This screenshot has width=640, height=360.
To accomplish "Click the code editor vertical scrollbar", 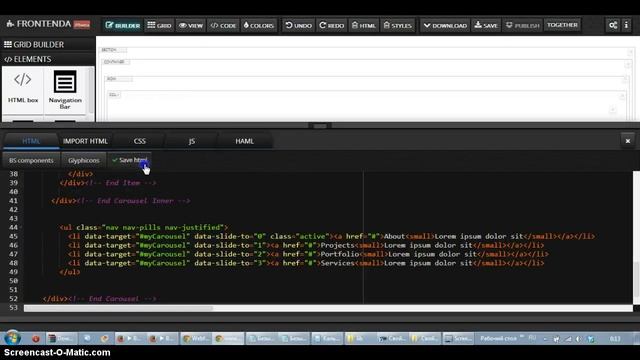I will (636, 280).
